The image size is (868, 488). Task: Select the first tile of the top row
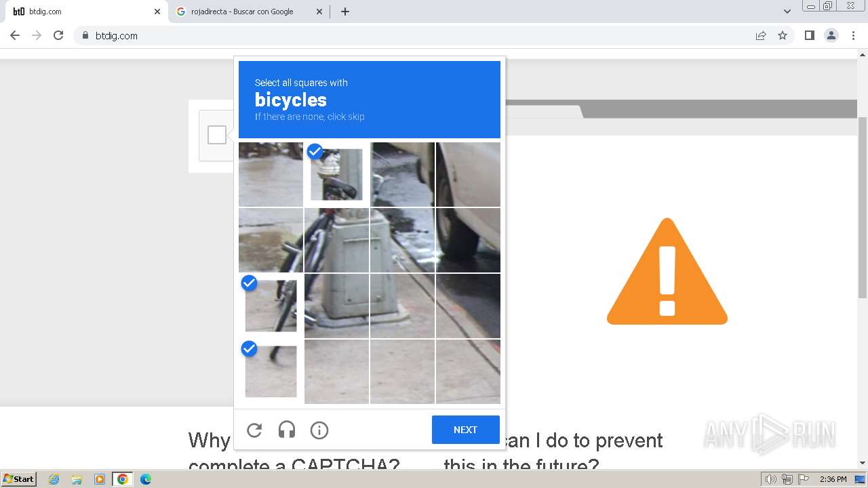click(271, 174)
